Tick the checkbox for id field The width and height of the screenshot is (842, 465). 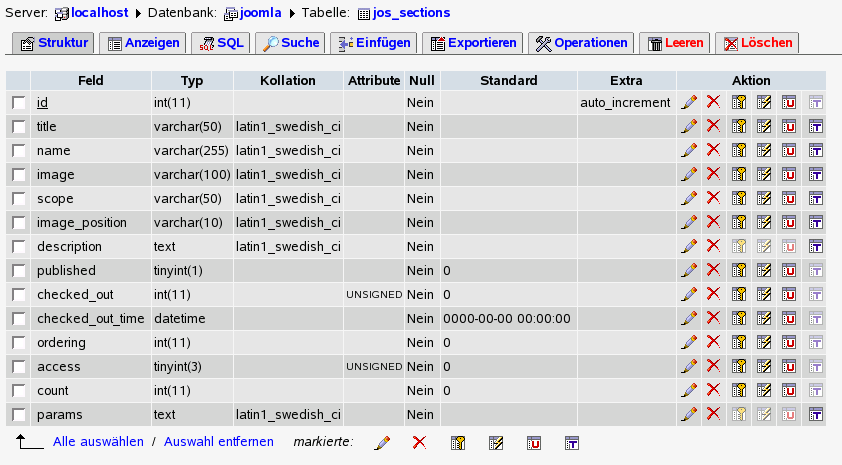pos(19,103)
